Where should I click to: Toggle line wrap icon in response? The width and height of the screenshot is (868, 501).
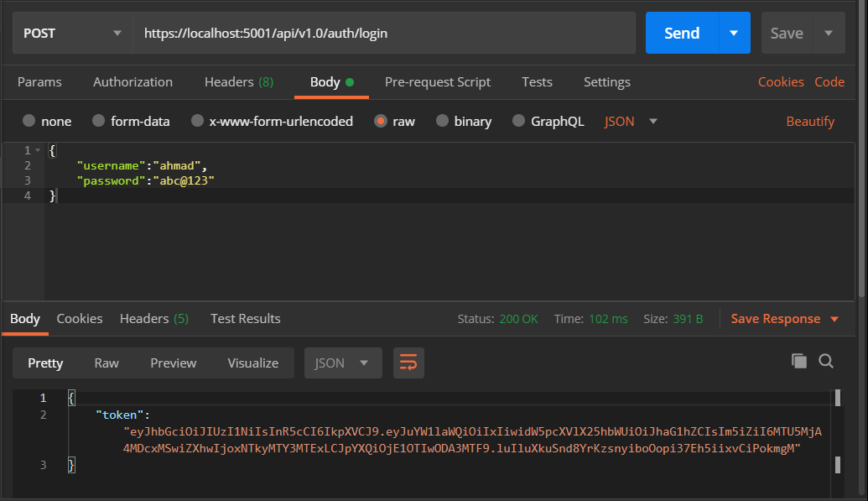pos(408,363)
